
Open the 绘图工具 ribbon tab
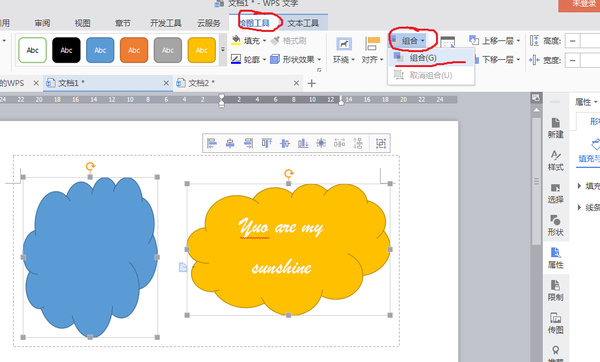coord(255,23)
